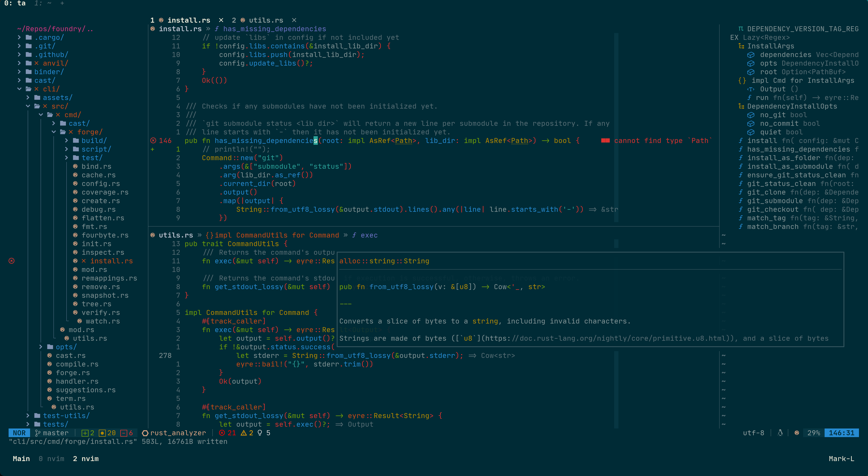Click the 146:31 cursor position indicator
Screen dimensions: 868x476
tap(841, 433)
